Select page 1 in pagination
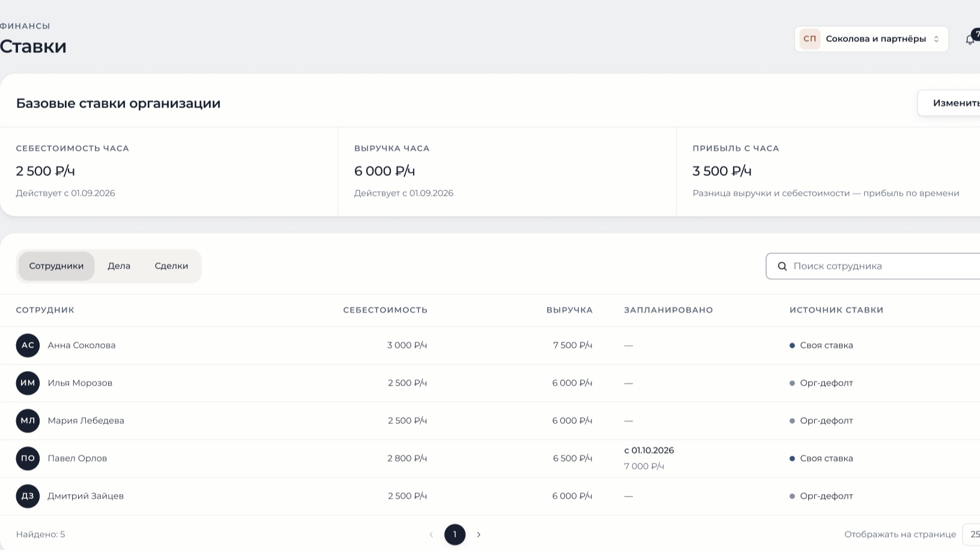The width and height of the screenshot is (980, 550). pyautogui.click(x=455, y=534)
